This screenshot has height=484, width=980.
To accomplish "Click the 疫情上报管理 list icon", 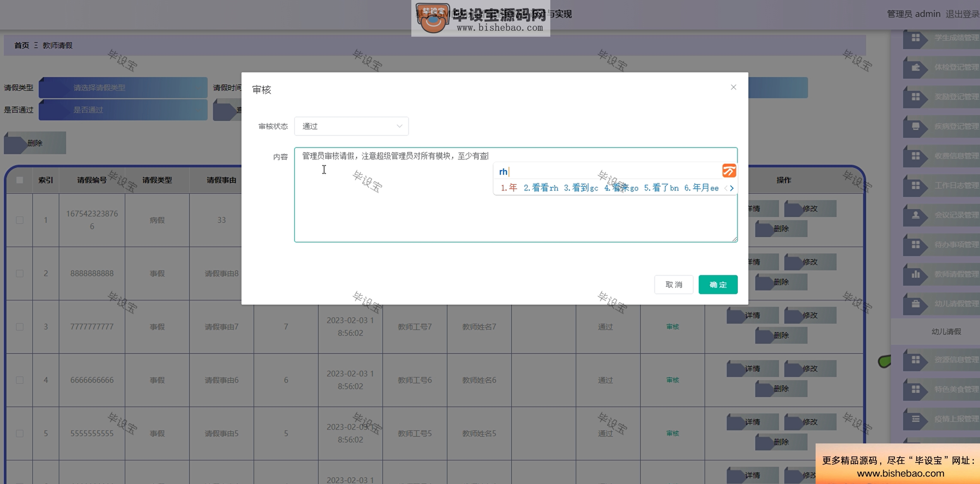I will [x=915, y=419].
